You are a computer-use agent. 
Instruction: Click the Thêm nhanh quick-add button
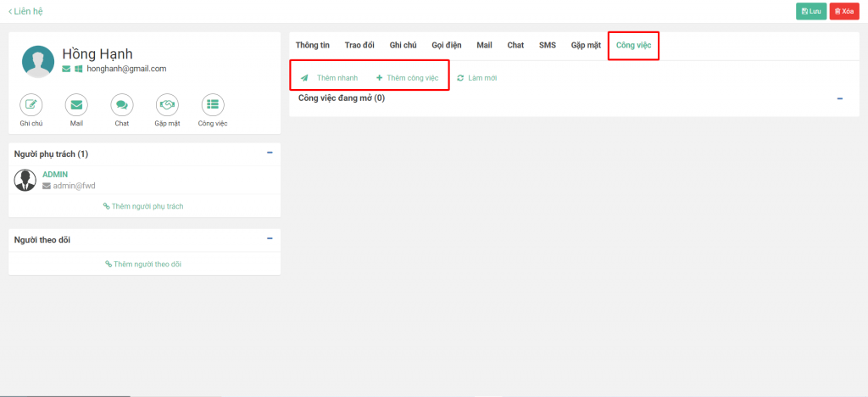click(x=330, y=78)
